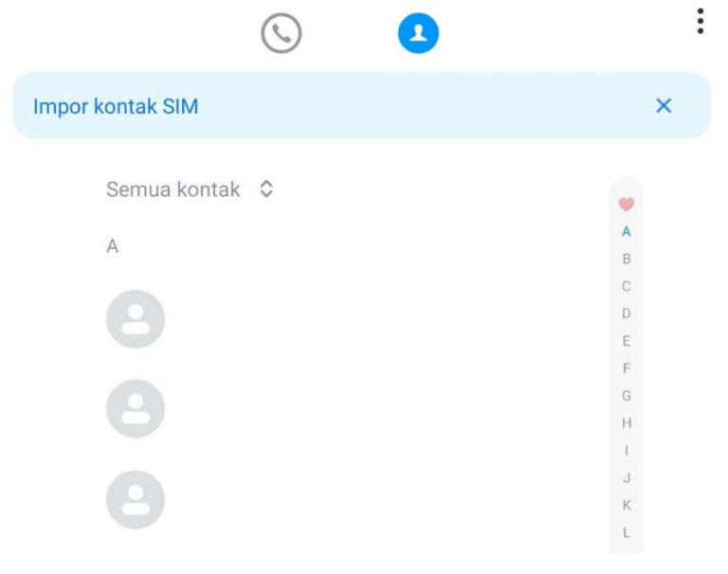Open the first contact avatar under A
The width and height of the screenshot is (728, 574).
pyautogui.click(x=136, y=319)
